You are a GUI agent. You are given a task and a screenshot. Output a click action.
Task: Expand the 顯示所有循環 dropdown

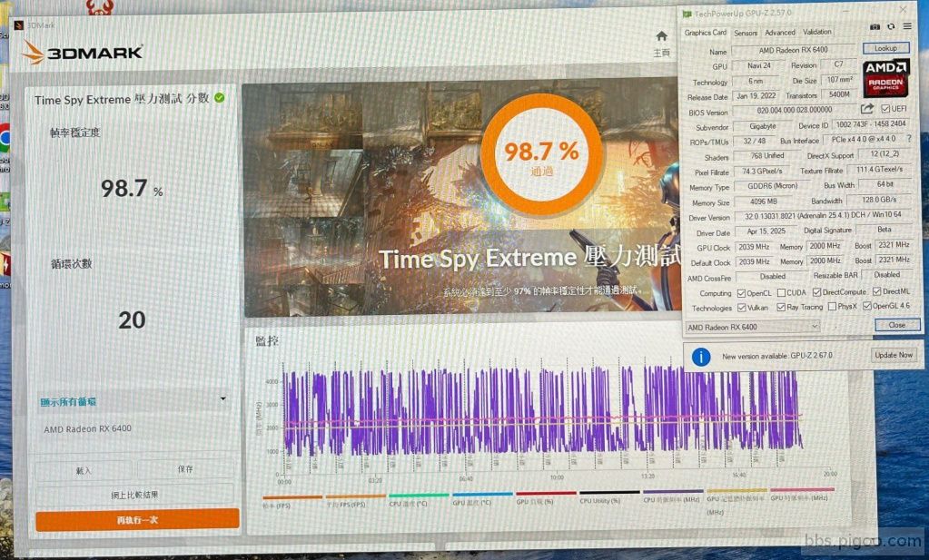click(x=133, y=401)
